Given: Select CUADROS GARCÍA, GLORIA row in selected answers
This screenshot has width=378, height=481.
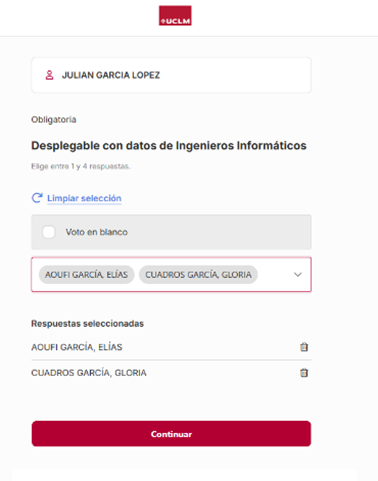Looking at the screenshot, I should pos(171,373).
